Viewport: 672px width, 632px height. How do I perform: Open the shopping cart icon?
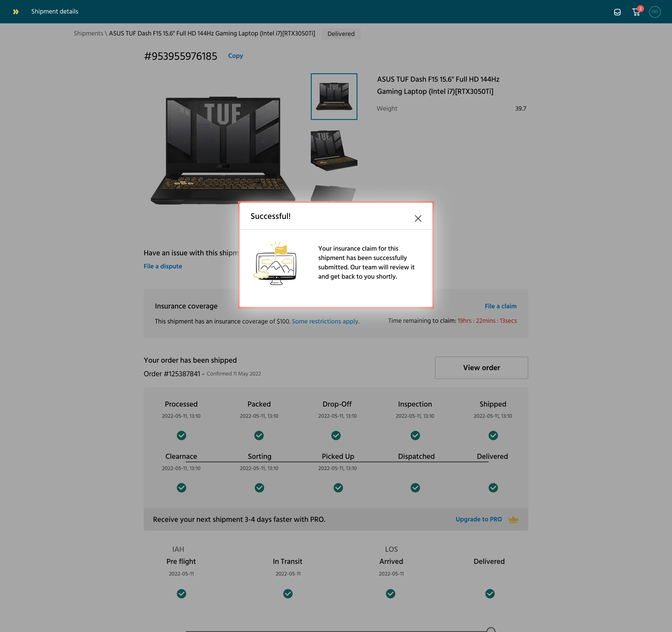[636, 12]
